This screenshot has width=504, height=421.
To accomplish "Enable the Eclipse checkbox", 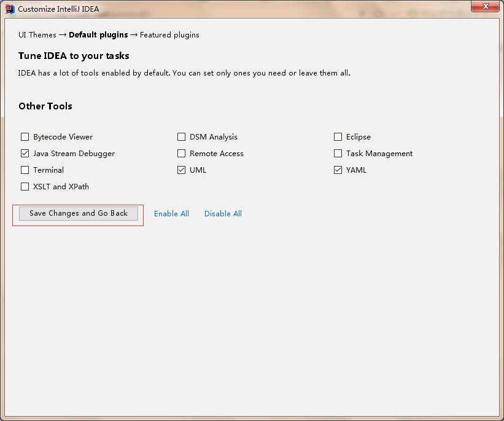I will [x=338, y=137].
